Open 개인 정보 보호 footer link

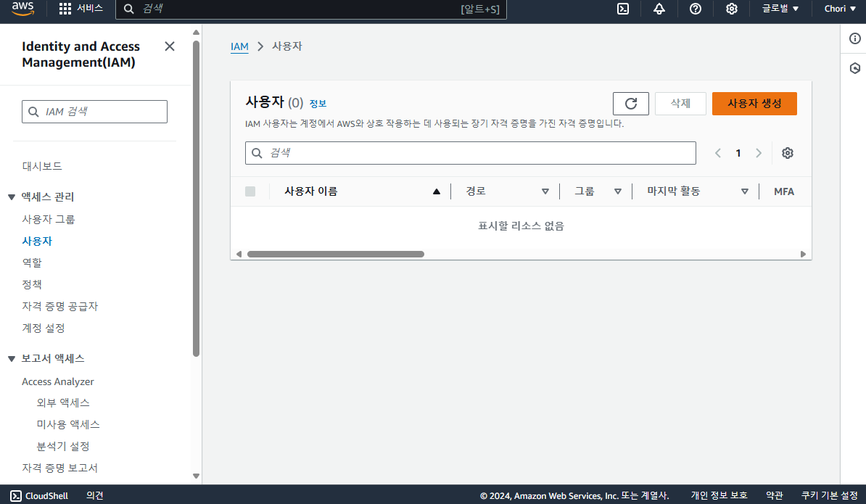tap(719, 496)
